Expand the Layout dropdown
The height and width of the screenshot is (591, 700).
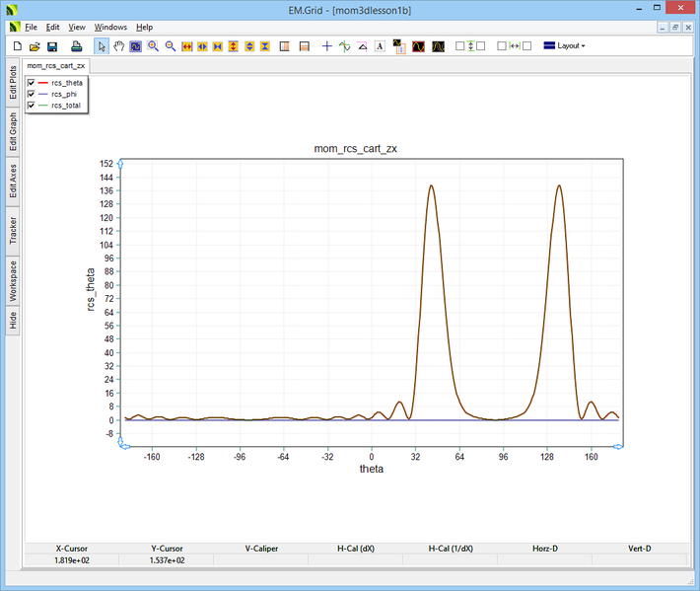pos(565,46)
